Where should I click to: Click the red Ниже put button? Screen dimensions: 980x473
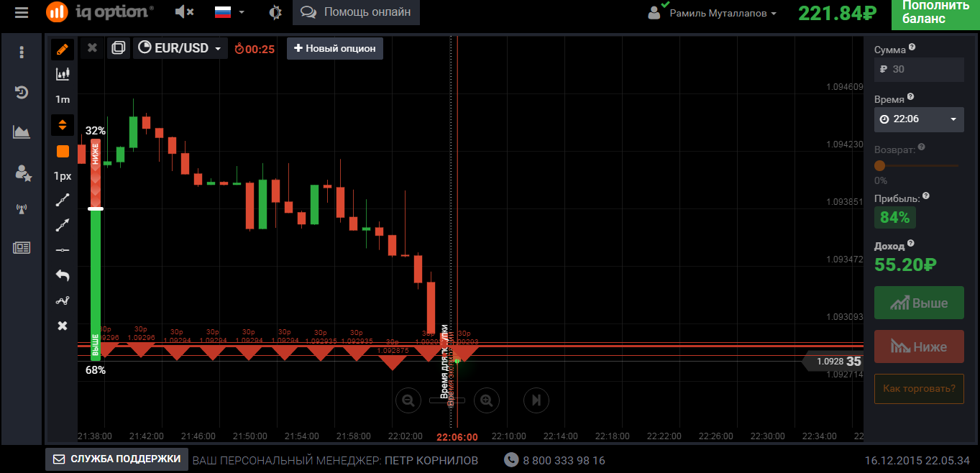(919, 346)
